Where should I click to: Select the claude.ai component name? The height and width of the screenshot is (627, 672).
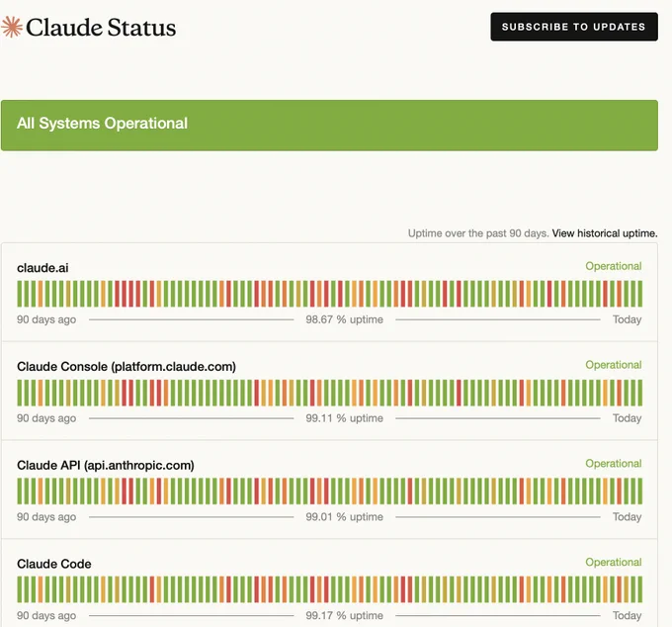tap(42, 268)
